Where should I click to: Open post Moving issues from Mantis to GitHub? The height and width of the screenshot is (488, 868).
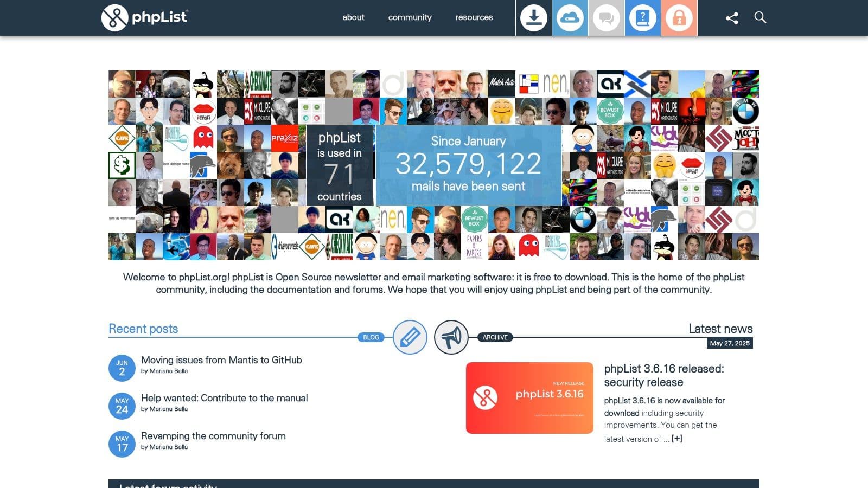click(221, 360)
